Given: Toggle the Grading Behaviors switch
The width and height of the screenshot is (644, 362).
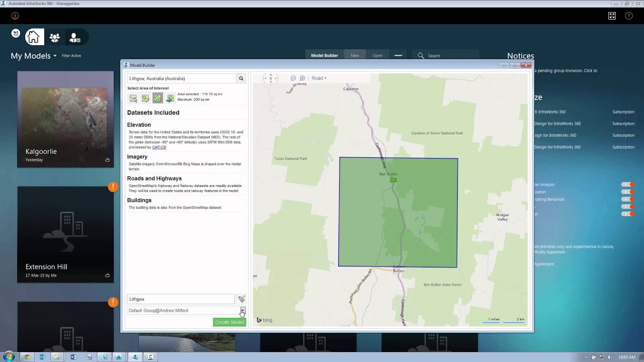Looking at the screenshot, I should (628, 199).
